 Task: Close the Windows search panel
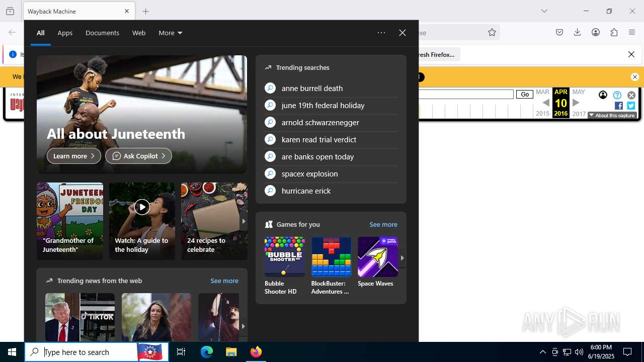(403, 33)
